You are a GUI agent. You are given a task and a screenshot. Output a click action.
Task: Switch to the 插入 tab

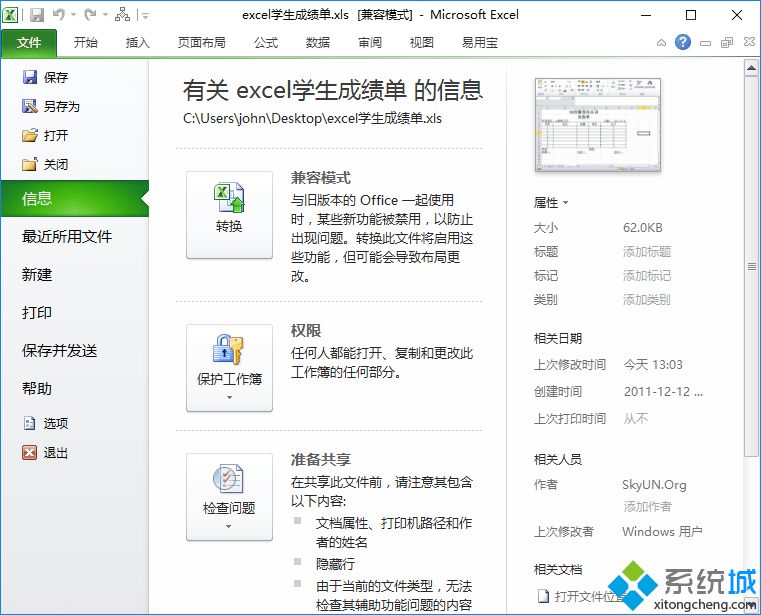(138, 43)
